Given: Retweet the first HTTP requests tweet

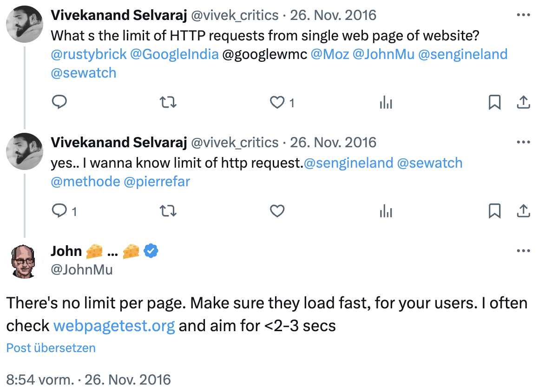Looking at the screenshot, I should click(x=168, y=102).
